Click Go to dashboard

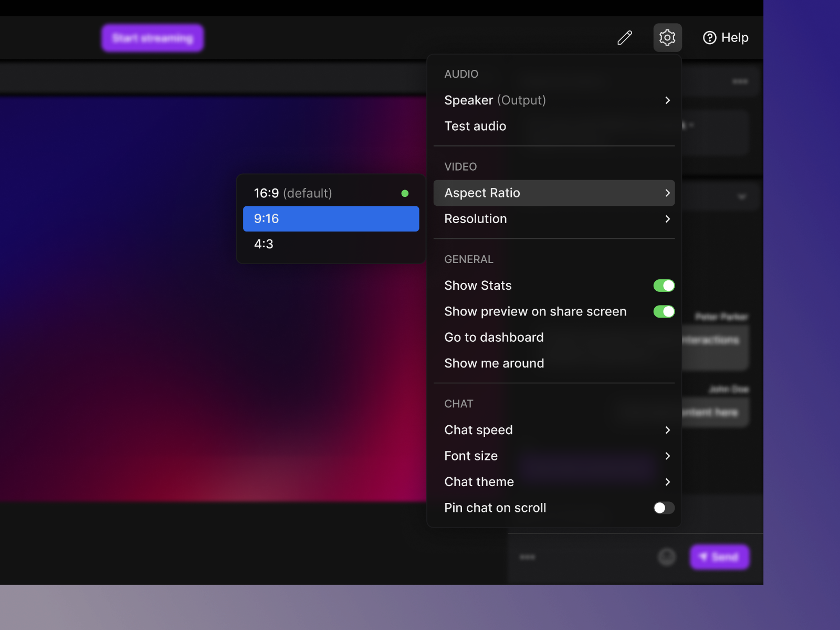pyautogui.click(x=493, y=337)
